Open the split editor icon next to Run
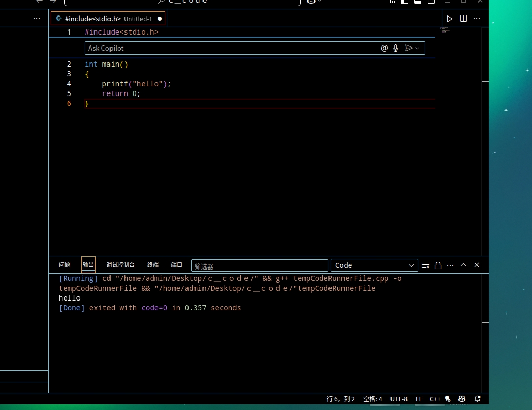 tap(463, 18)
